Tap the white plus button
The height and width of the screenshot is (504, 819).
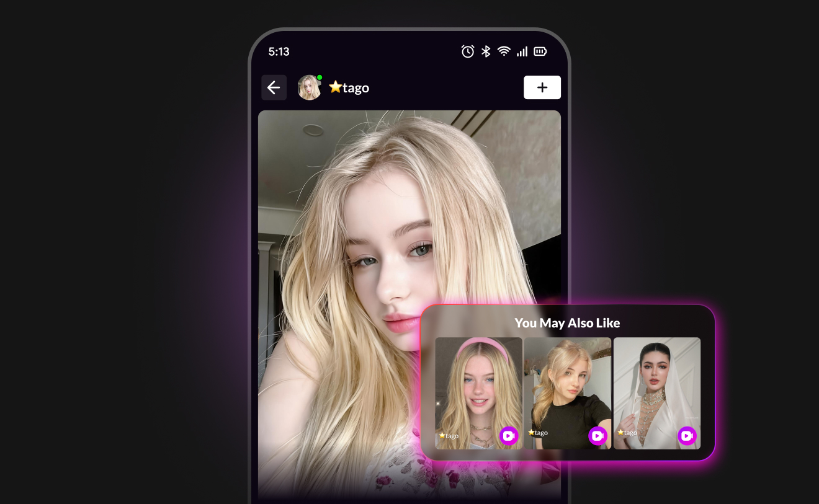point(542,87)
